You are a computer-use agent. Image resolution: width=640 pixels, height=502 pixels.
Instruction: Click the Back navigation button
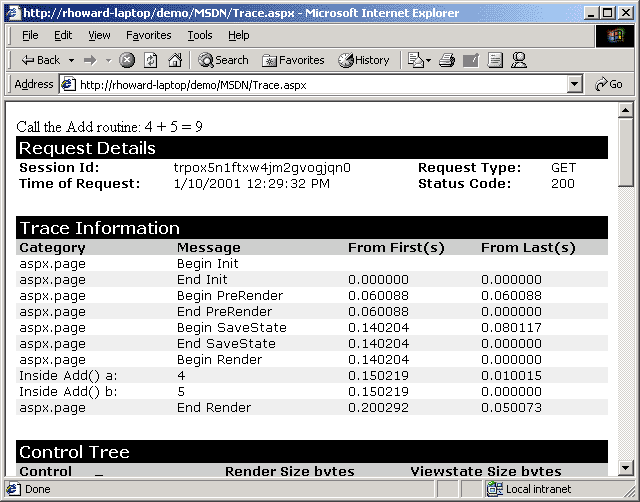point(41,60)
